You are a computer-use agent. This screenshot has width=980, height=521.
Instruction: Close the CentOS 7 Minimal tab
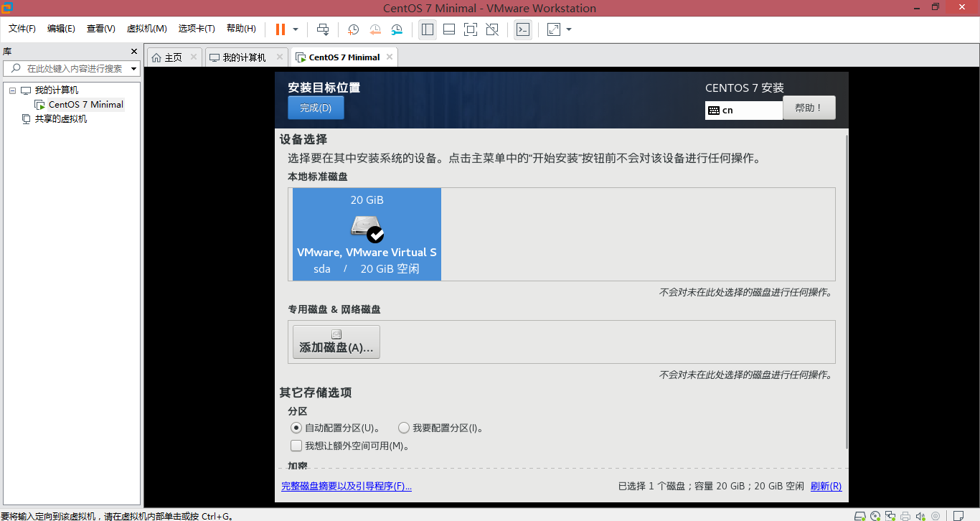click(x=389, y=57)
